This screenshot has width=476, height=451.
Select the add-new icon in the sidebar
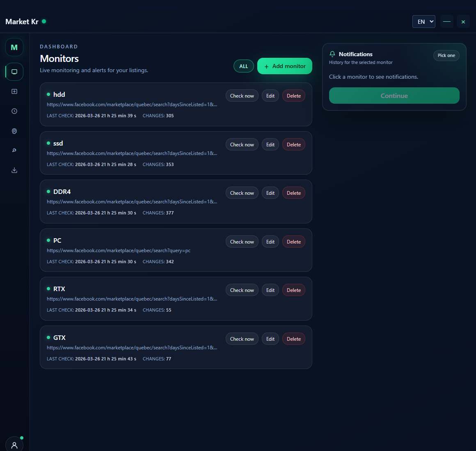(14, 91)
